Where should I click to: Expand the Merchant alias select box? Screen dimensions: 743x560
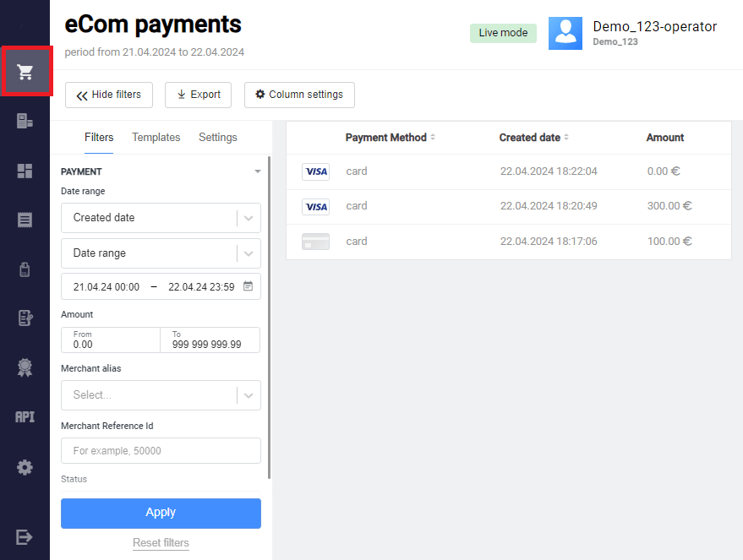(248, 395)
